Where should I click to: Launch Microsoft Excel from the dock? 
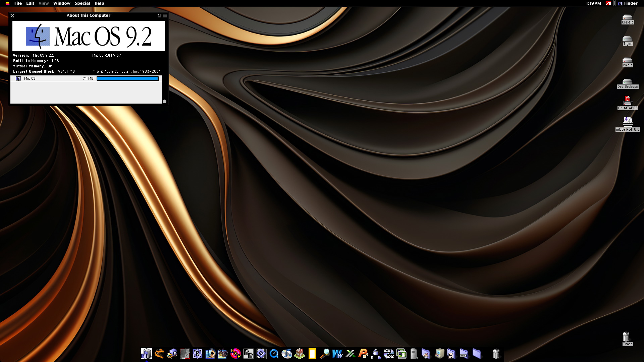351,354
